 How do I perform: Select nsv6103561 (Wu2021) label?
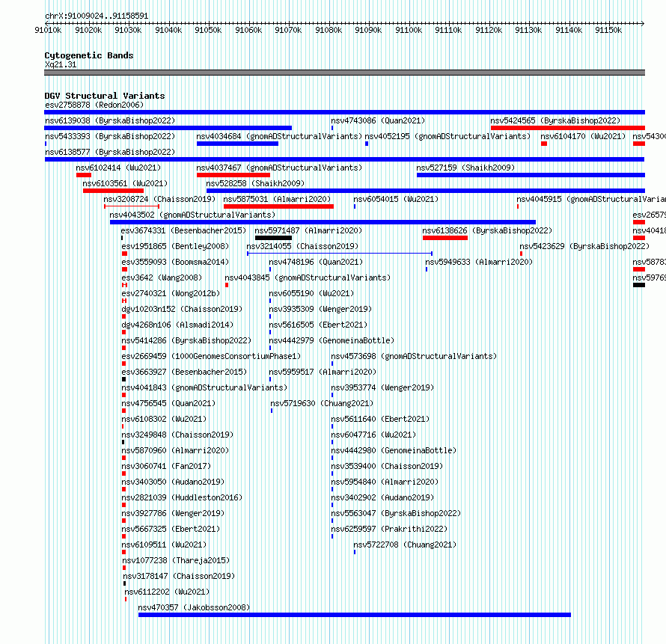(125, 183)
